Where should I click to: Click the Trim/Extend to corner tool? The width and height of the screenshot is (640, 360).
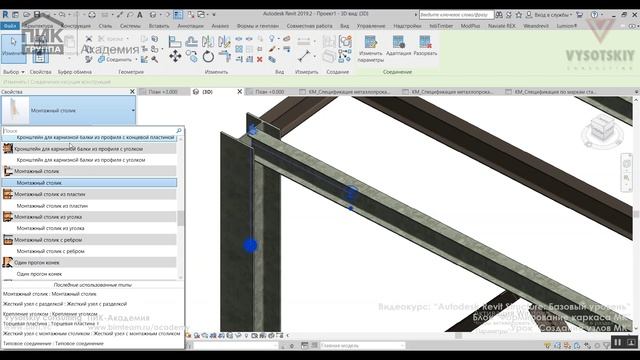(x=224, y=56)
